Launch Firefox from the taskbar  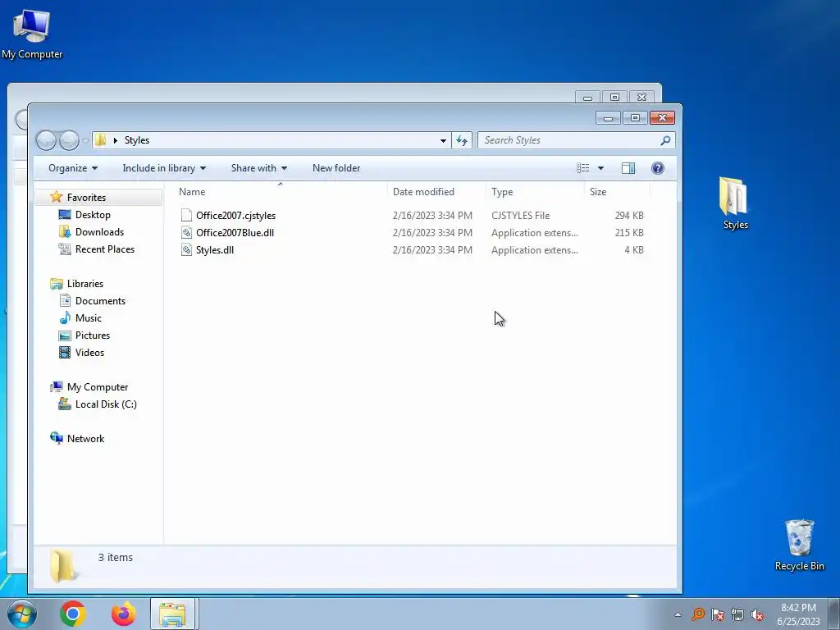click(123, 614)
